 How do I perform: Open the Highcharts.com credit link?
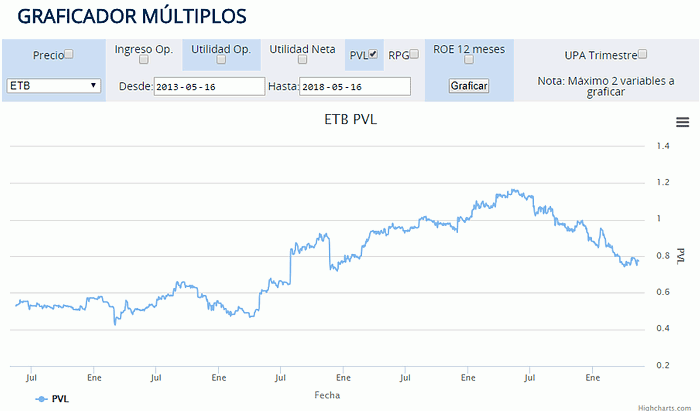click(x=664, y=407)
